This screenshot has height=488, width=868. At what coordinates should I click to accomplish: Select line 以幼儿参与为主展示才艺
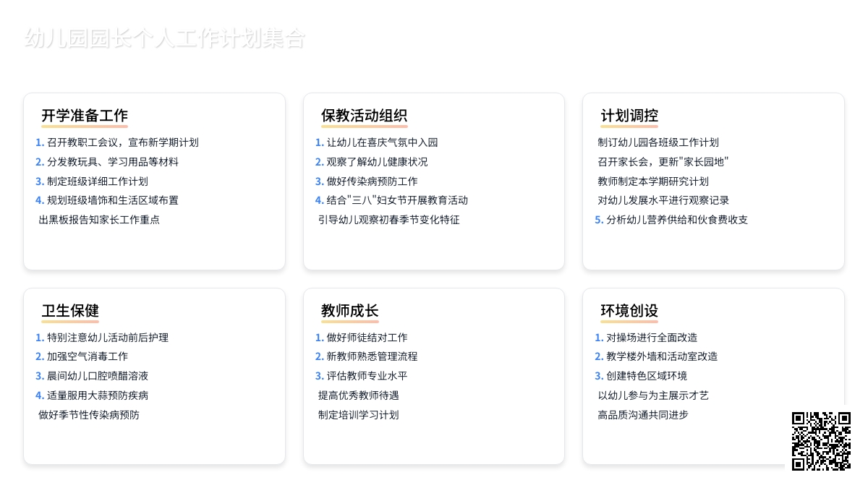(x=653, y=395)
